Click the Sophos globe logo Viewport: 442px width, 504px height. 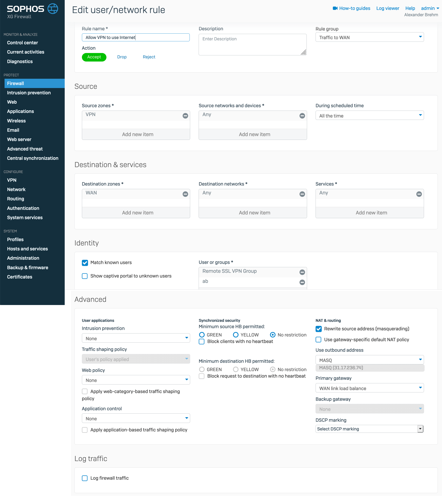click(53, 9)
